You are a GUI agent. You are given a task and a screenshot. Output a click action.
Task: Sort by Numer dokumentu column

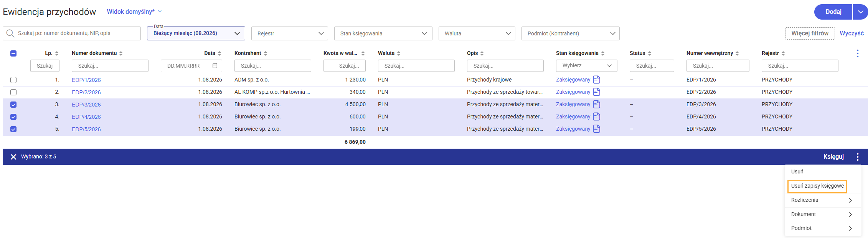(121, 53)
